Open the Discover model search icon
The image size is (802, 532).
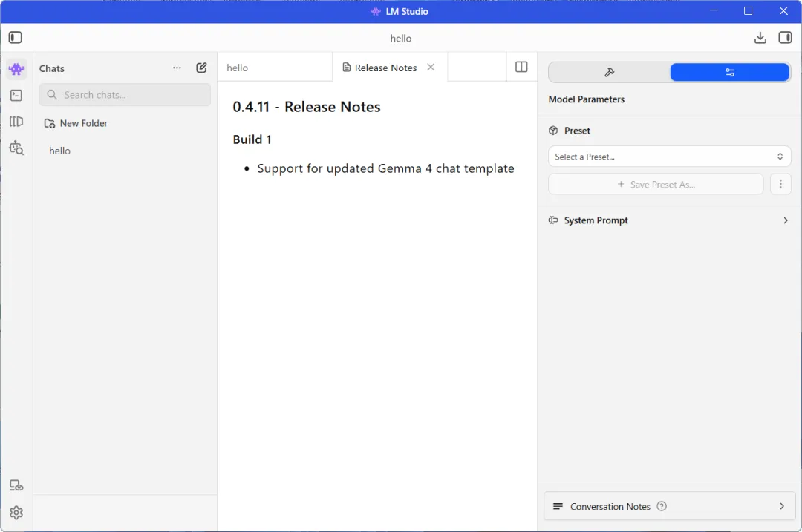pos(16,148)
